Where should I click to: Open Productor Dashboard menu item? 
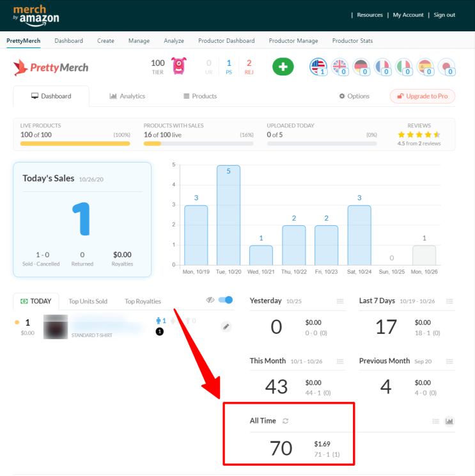[226, 41]
